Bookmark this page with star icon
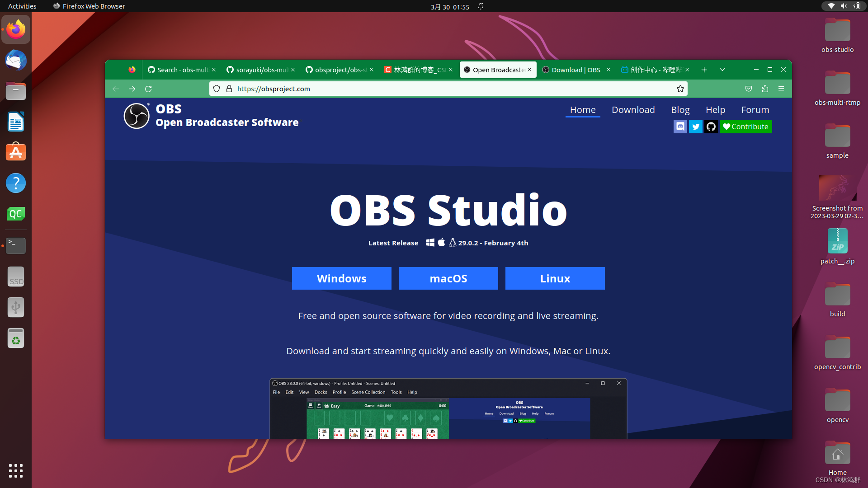This screenshot has width=868, height=488. click(x=680, y=89)
